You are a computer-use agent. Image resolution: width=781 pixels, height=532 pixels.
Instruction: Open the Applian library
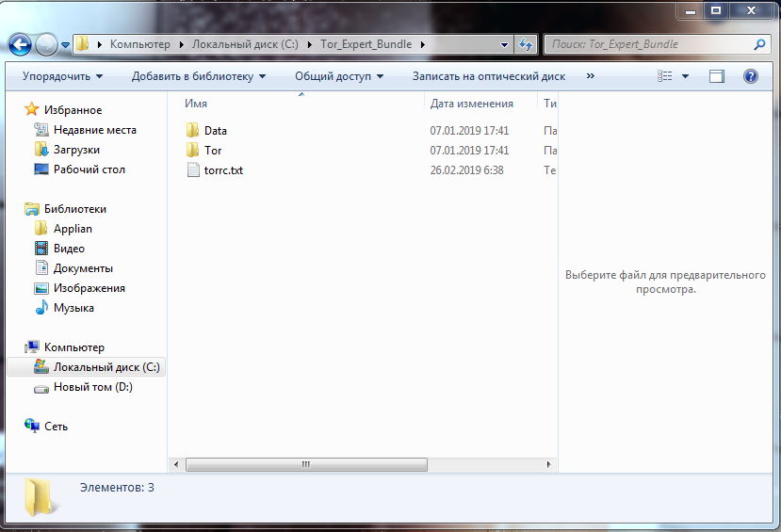tap(73, 229)
